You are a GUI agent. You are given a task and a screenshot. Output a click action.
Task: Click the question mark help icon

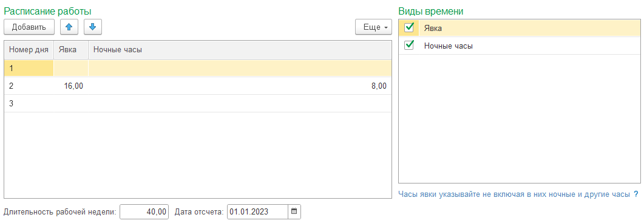(x=636, y=194)
